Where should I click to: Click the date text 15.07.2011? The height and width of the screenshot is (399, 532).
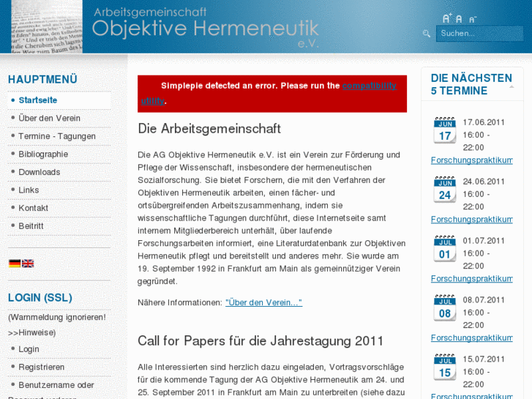[484, 359]
